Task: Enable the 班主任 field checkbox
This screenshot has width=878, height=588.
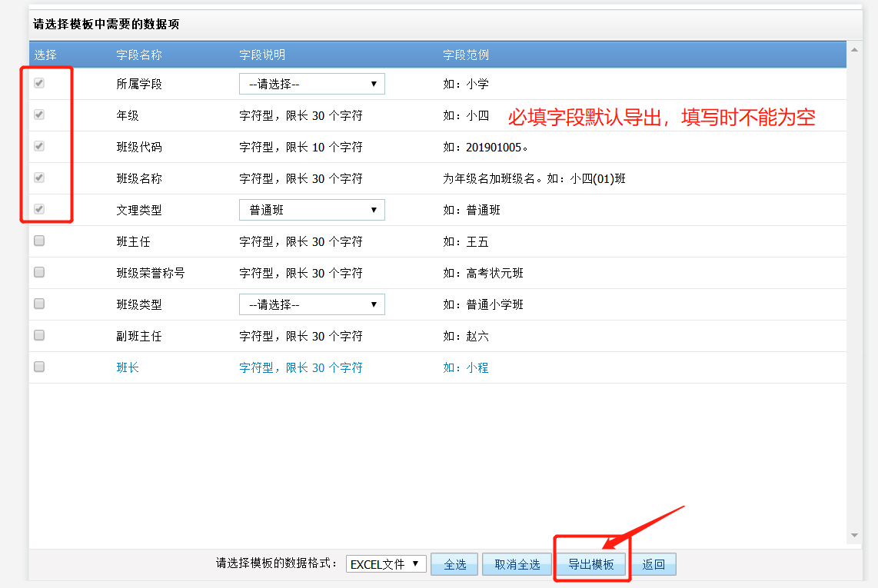Action: pyautogui.click(x=38, y=241)
